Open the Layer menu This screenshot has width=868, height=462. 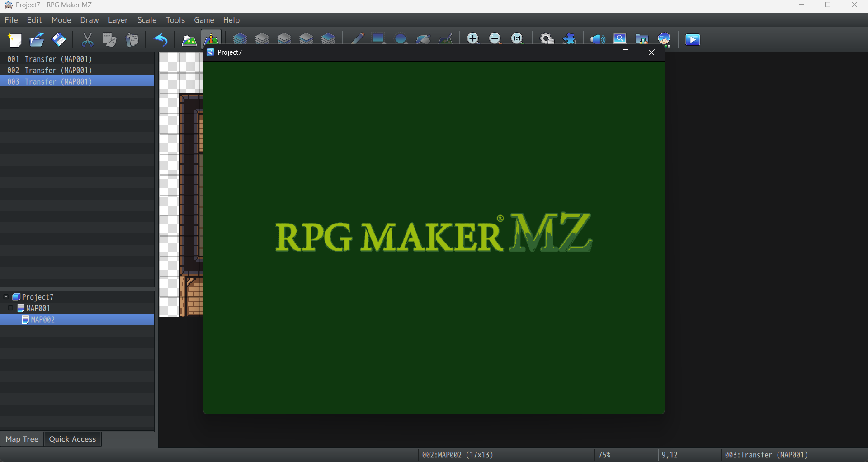[x=118, y=20]
